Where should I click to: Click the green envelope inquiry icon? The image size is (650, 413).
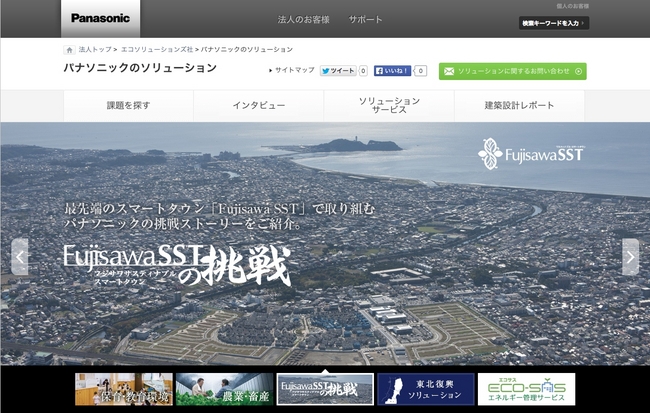(448, 71)
